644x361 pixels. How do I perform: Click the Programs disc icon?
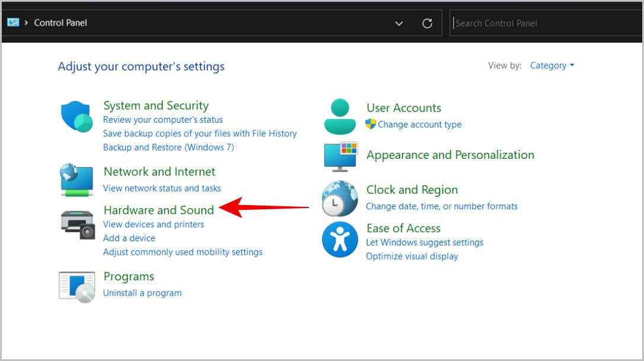[77, 287]
